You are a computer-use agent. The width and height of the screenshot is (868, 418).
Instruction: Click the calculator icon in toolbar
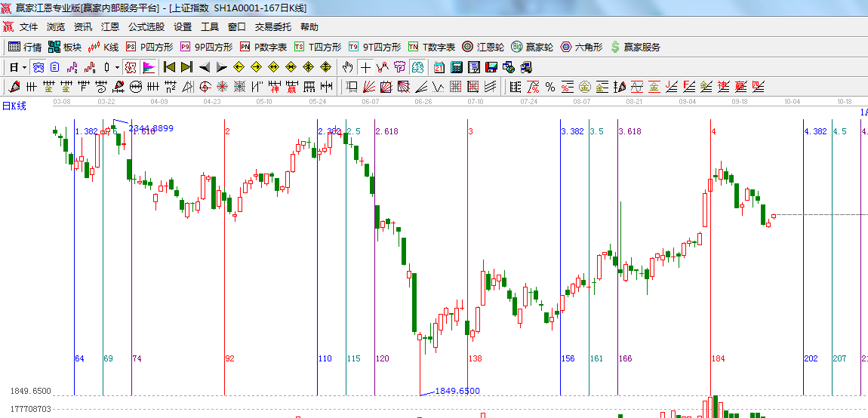click(x=456, y=67)
